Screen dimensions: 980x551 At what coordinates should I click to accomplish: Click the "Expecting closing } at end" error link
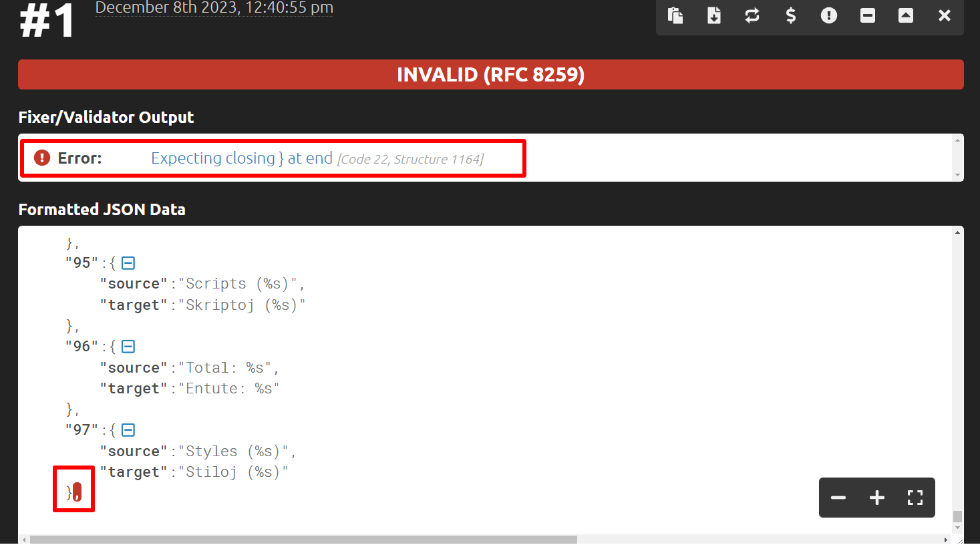click(242, 158)
